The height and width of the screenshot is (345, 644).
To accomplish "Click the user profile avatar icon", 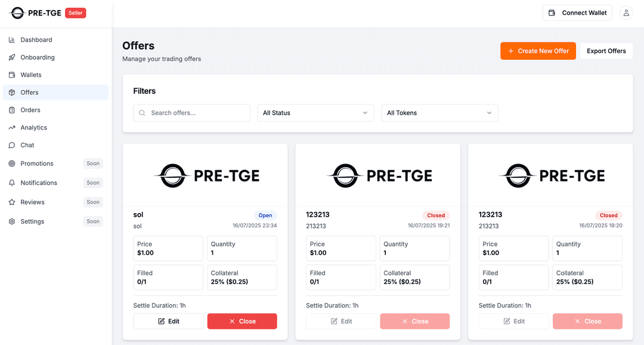I will 626,13.
